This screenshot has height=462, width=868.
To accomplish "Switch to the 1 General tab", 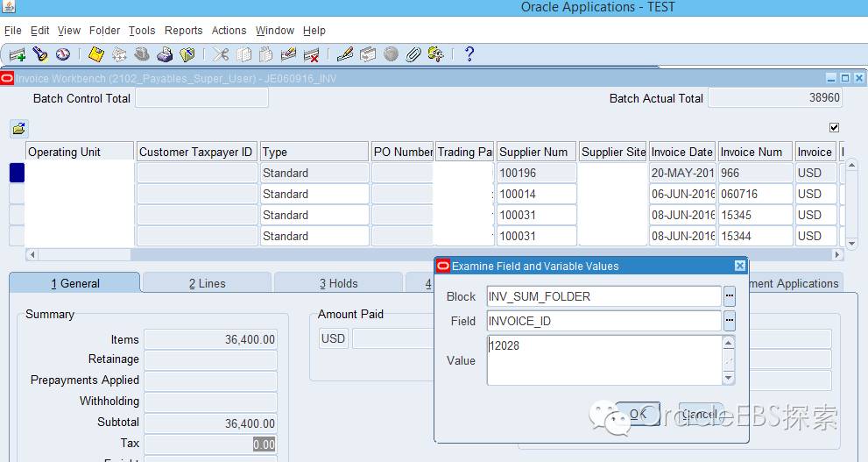I will 74,283.
